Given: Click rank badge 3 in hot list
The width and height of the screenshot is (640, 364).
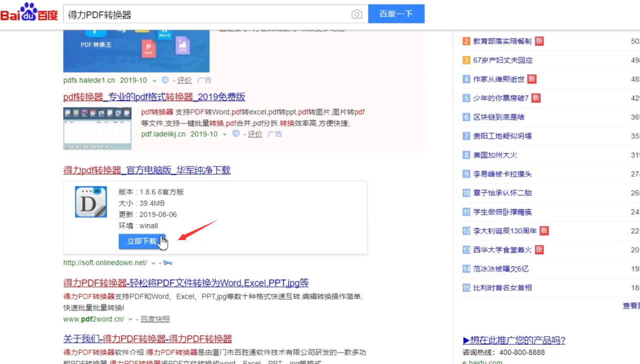Looking at the screenshot, I should tap(466, 60).
